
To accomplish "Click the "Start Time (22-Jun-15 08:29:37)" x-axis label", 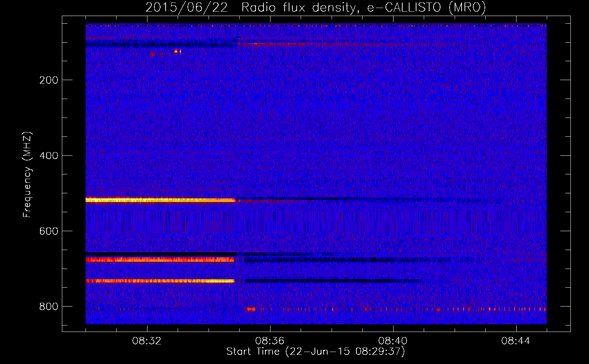I will [316, 352].
